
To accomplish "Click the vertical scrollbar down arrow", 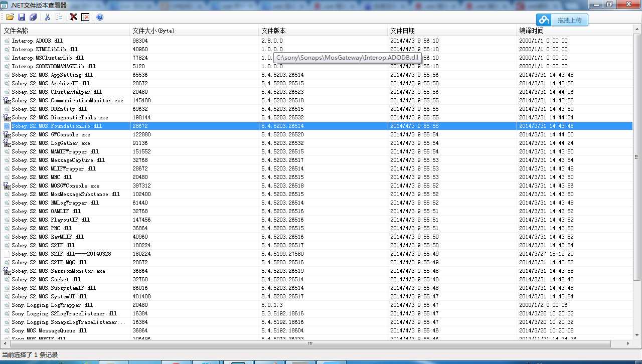I will pos(637,336).
